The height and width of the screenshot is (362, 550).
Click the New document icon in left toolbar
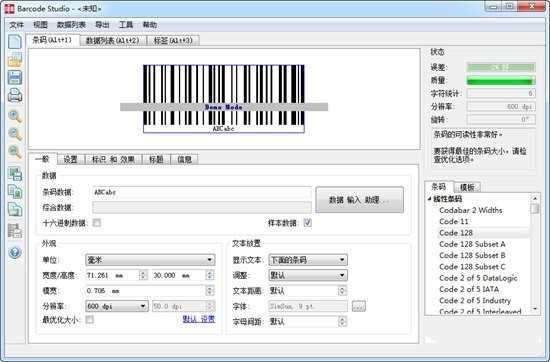pyautogui.click(x=15, y=41)
